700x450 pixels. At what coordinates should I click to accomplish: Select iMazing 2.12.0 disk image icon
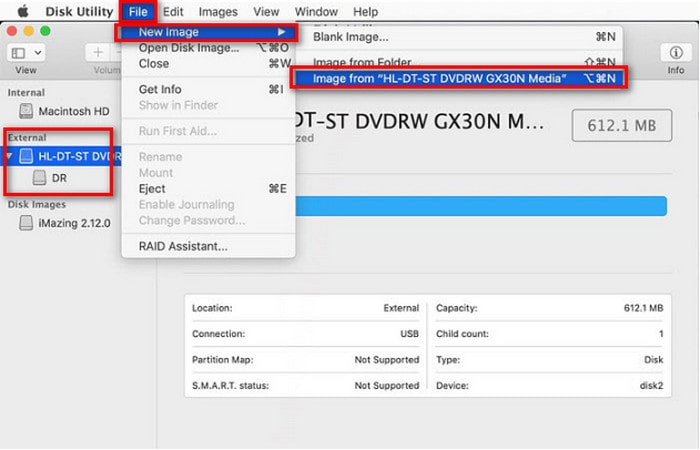[x=25, y=223]
